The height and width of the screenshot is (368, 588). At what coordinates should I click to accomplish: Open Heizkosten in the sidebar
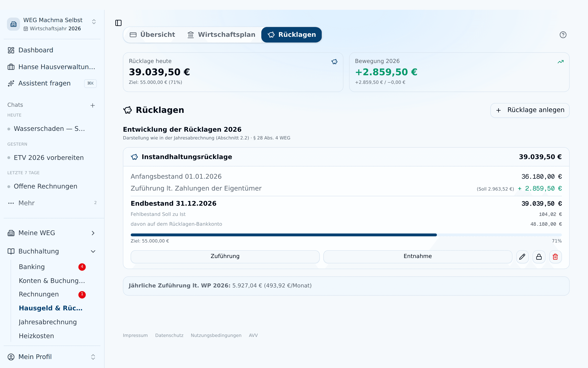(x=52, y=336)
